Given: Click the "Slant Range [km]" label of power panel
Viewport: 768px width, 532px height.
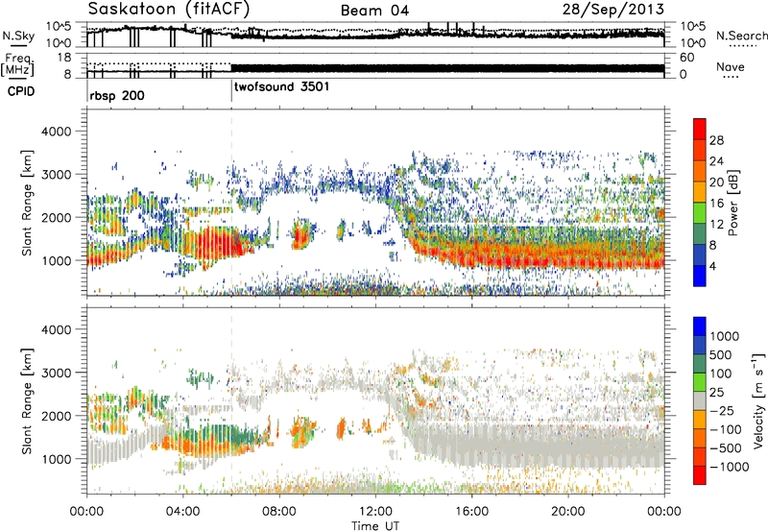Looking at the screenshot, I should point(27,203).
